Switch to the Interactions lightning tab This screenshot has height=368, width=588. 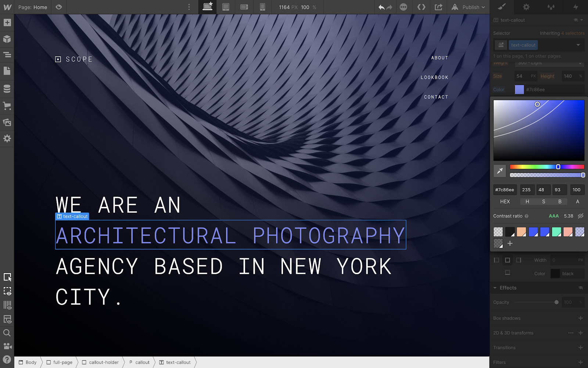click(x=576, y=7)
